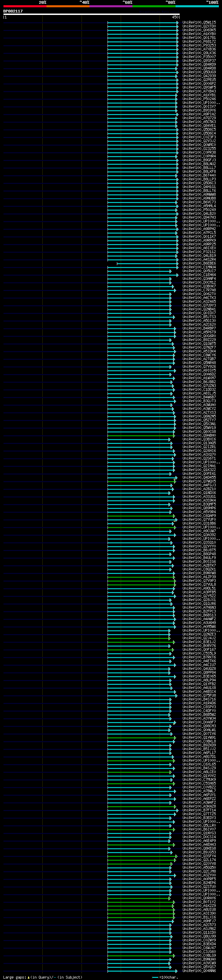Select the UniRef100_Q1NYG3 label
Screen dimensions: 222x980
(x=199, y=833)
